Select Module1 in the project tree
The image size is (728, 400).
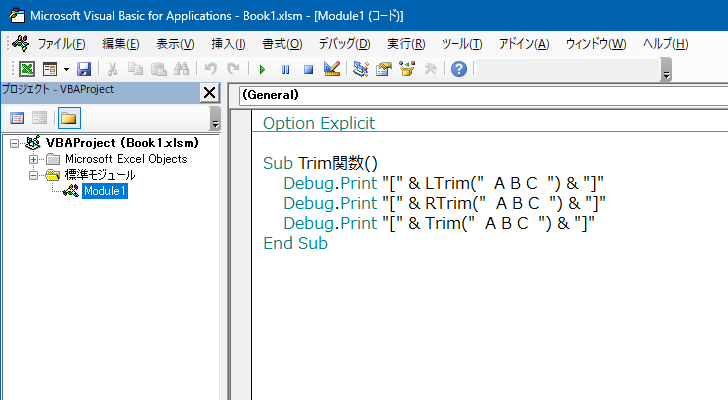tap(105, 191)
